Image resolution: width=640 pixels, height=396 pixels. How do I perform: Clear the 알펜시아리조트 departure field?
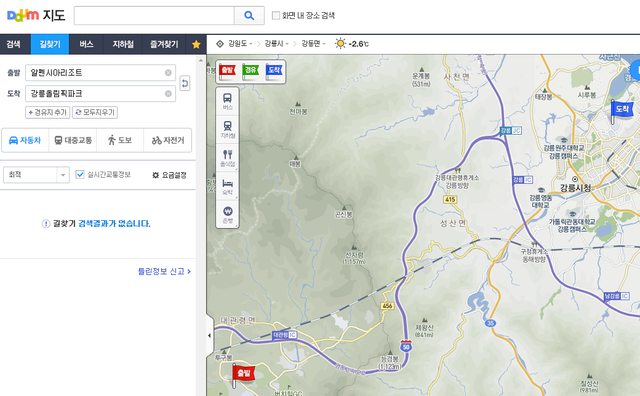[168, 73]
